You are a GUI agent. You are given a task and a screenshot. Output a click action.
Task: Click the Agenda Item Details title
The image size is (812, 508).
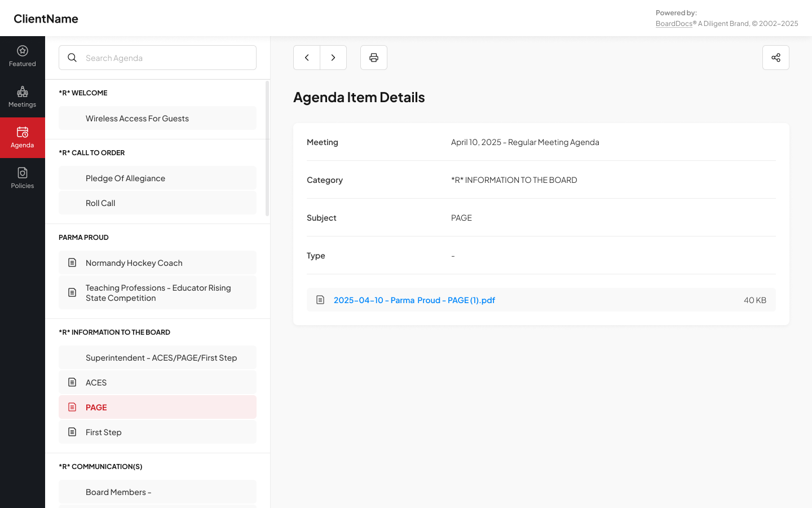click(359, 97)
